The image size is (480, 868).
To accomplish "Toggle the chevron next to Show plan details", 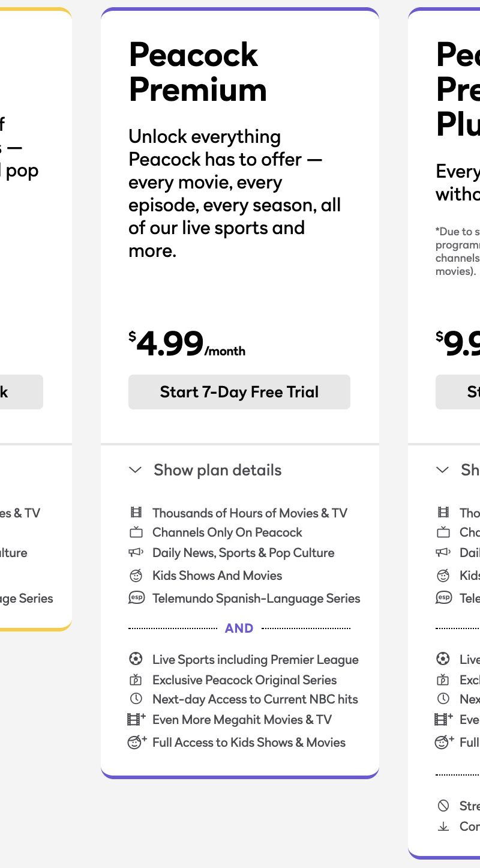I will tap(136, 470).
